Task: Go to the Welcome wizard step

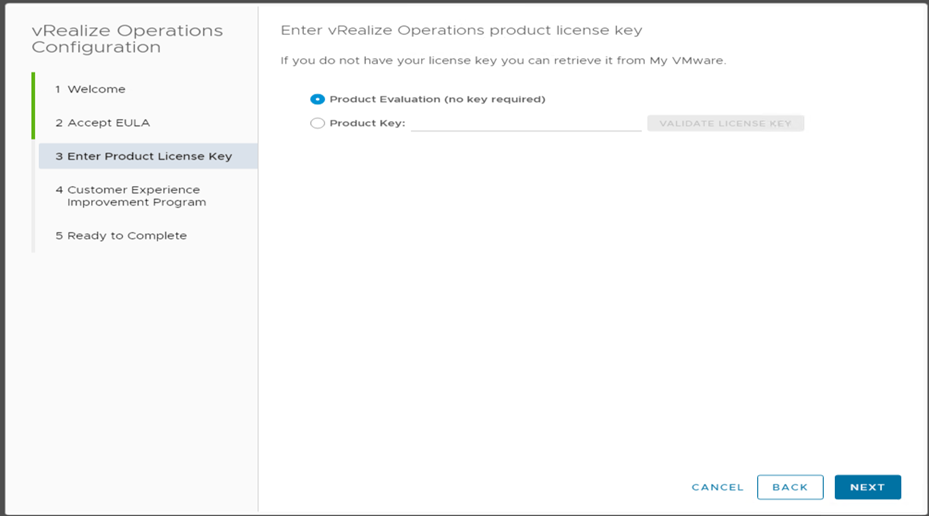Action: pos(91,89)
